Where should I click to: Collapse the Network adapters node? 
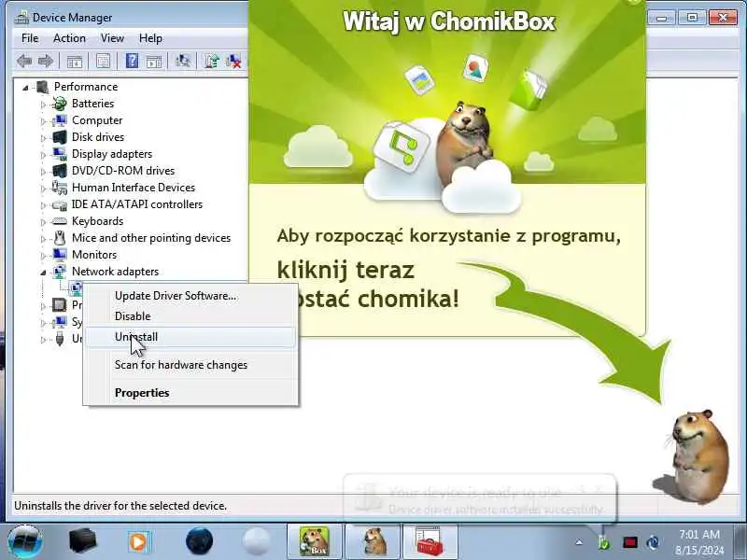point(43,272)
